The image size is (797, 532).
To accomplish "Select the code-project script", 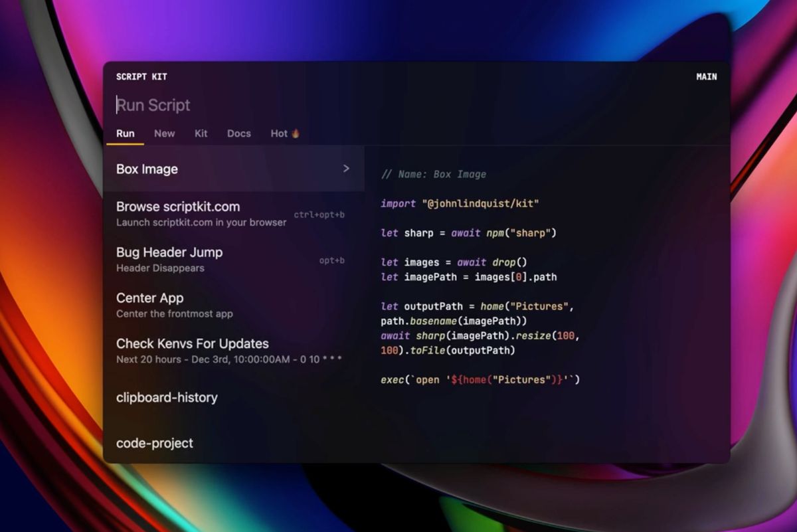I will click(x=154, y=443).
